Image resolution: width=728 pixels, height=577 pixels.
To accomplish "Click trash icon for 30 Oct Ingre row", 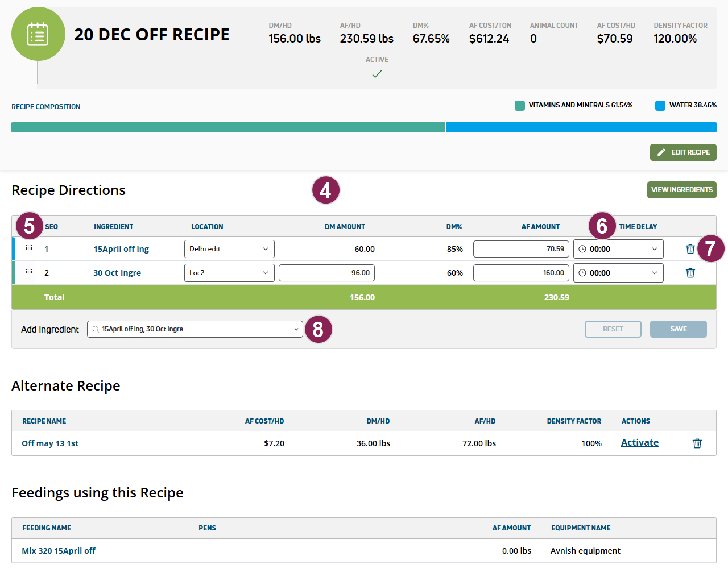I will pos(690,273).
